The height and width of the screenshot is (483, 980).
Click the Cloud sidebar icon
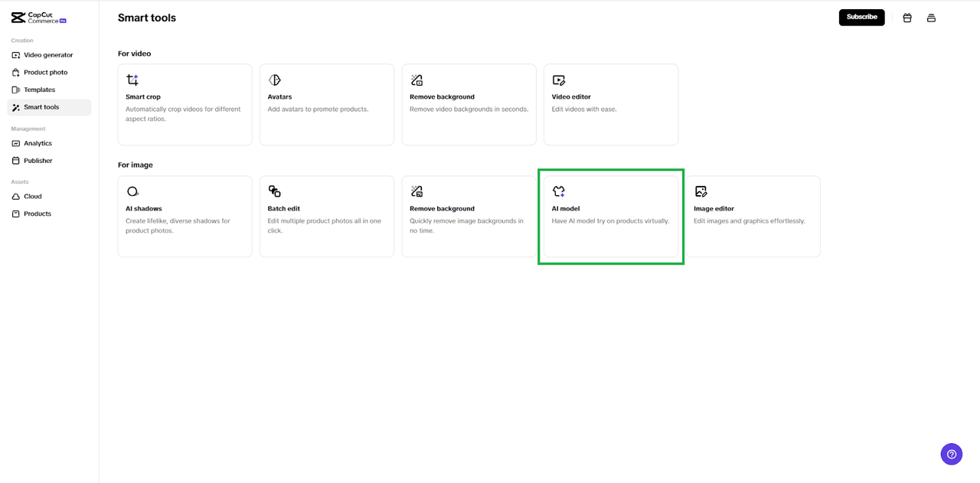tap(16, 197)
